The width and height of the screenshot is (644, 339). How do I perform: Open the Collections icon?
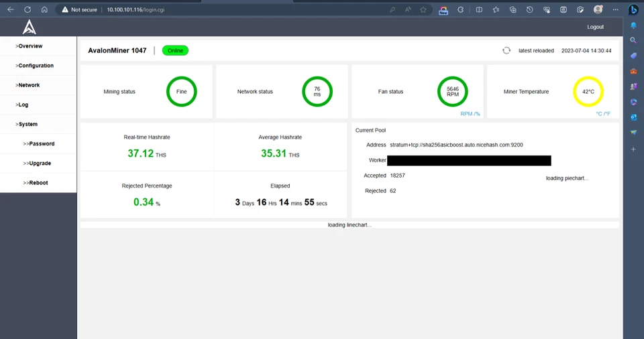tap(513, 9)
